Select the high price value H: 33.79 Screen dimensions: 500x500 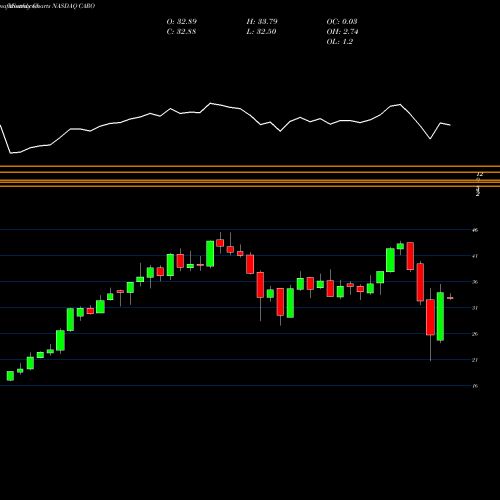[262, 22]
